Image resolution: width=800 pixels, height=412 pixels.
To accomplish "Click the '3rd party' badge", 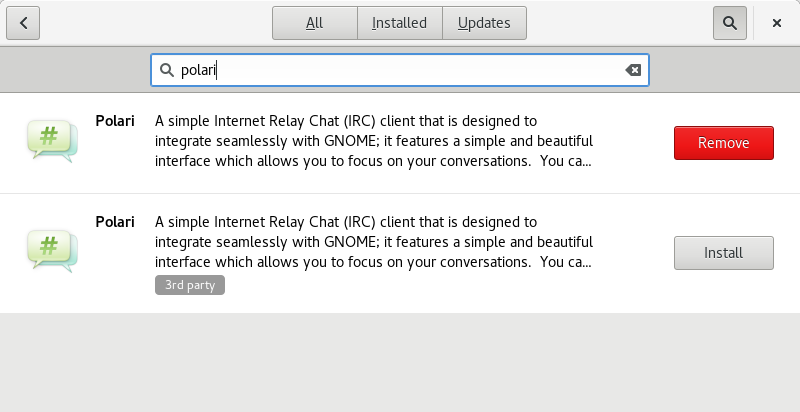I will point(190,285).
